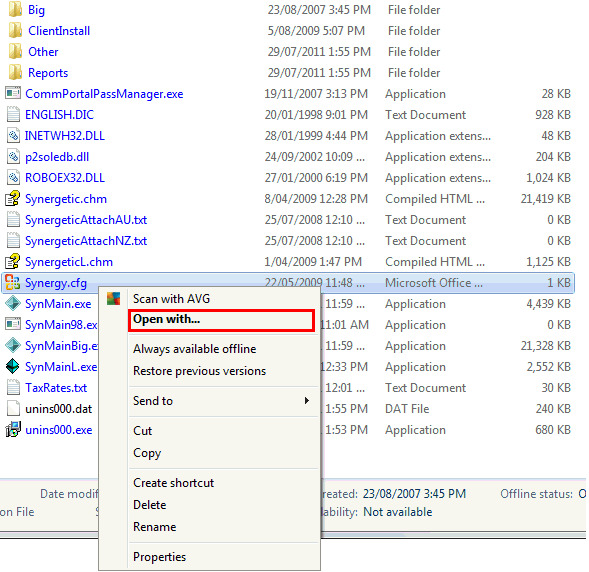Click Not available in details pane
Viewport: 589px width, 572px height.
click(398, 512)
